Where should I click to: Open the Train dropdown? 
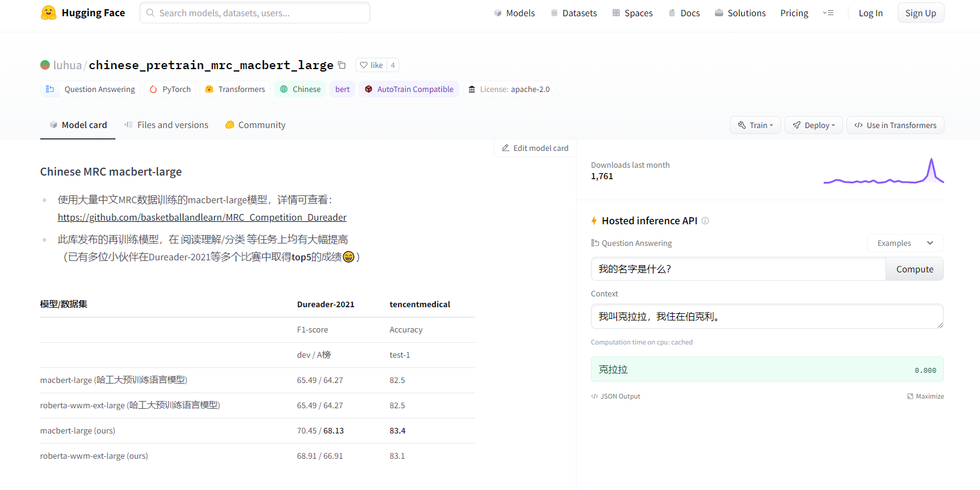point(755,125)
